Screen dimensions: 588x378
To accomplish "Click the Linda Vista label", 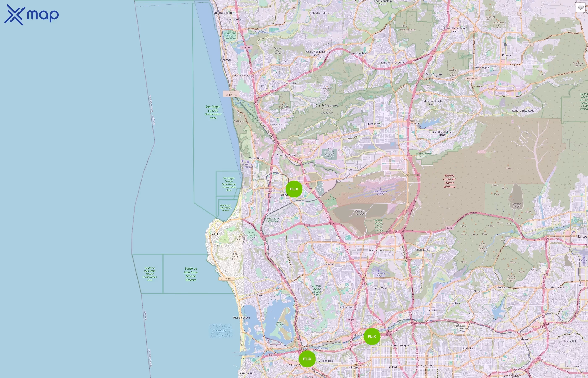I will point(345,307).
